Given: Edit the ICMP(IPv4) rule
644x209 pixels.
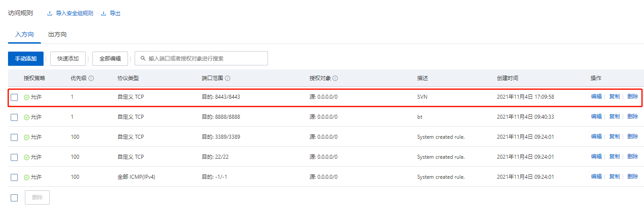Looking at the screenshot, I should 596,177.
